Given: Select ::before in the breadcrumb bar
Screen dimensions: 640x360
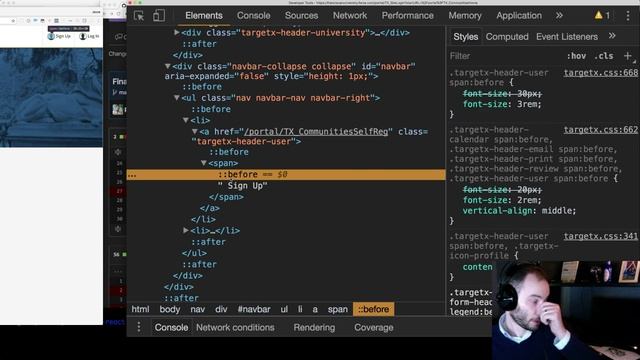Looking at the screenshot, I should point(373,309).
